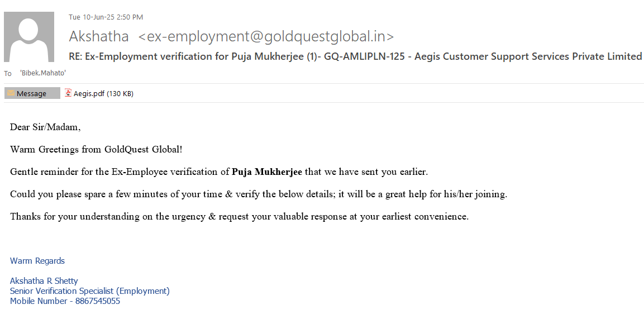Click the "Warm Greetings from GoldQuest Global" line
Viewport: 644px width, 314px height.
[x=96, y=150]
